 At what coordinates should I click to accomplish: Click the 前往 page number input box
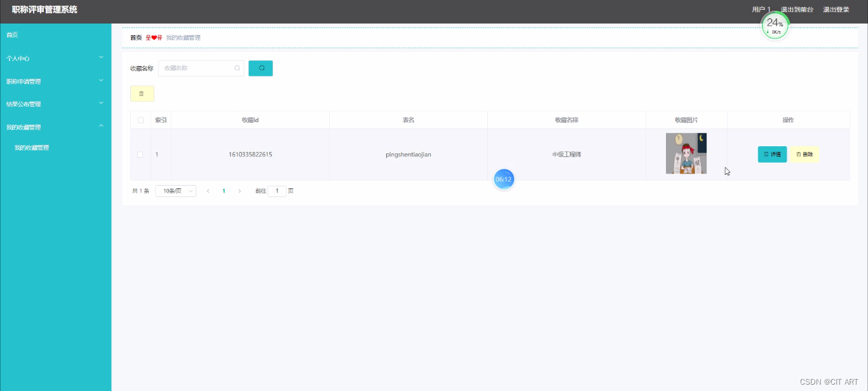pyautogui.click(x=277, y=191)
